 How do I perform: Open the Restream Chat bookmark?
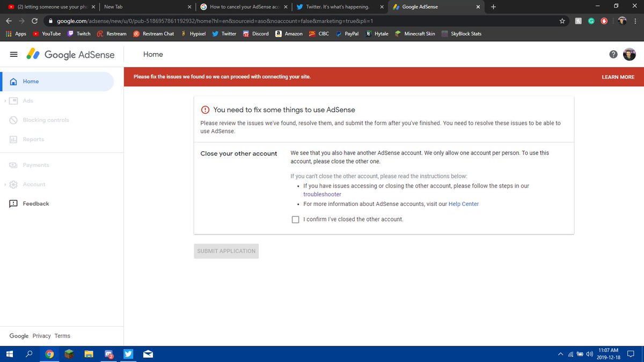[154, 33]
